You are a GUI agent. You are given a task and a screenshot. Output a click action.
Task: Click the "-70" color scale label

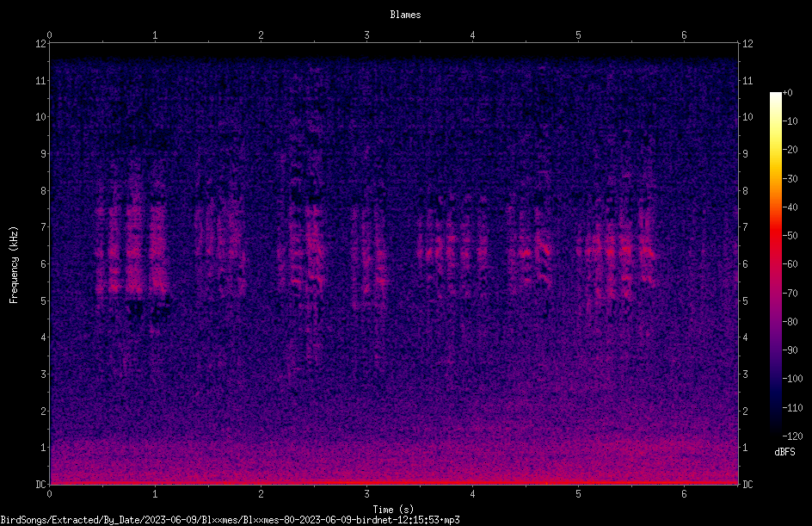[x=790, y=294]
